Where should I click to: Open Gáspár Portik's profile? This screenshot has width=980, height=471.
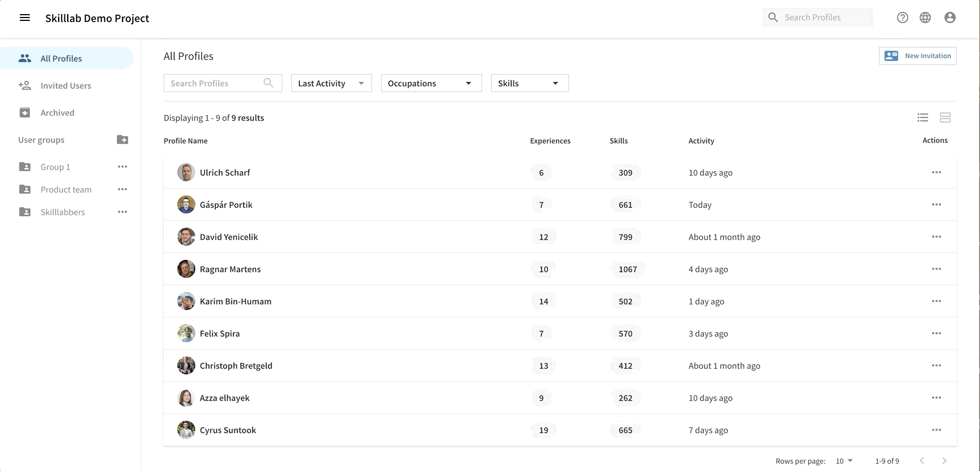click(x=226, y=204)
